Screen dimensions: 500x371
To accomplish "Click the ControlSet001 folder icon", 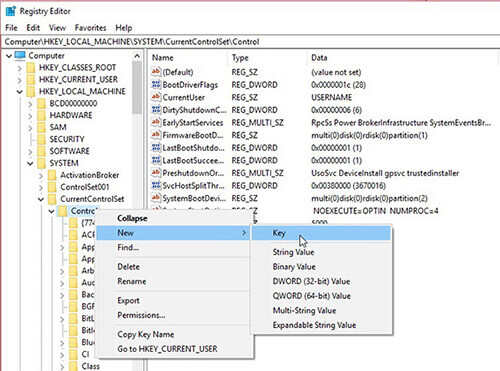I will [x=52, y=187].
